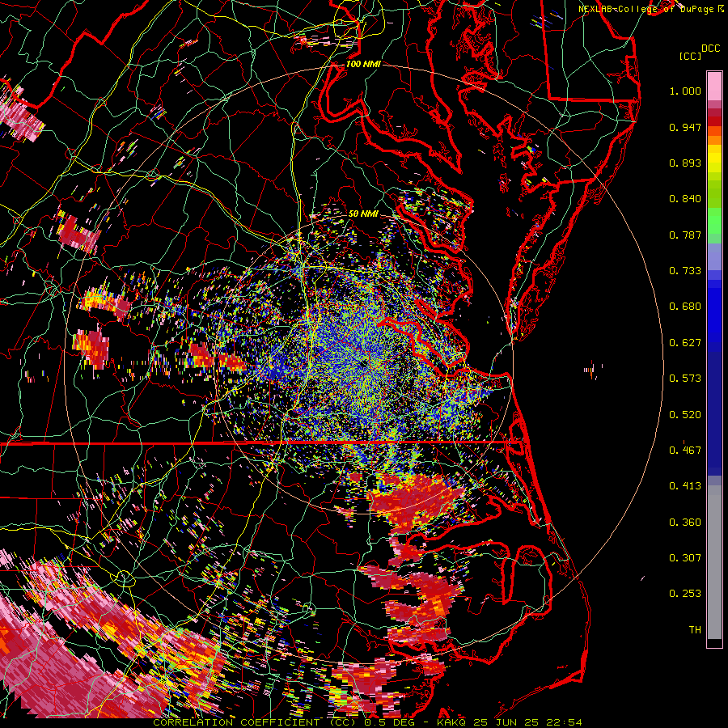Image resolution: width=728 pixels, height=728 pixels.
Task: Click the 0.413 legend value
Action: [x=685, y=486]
